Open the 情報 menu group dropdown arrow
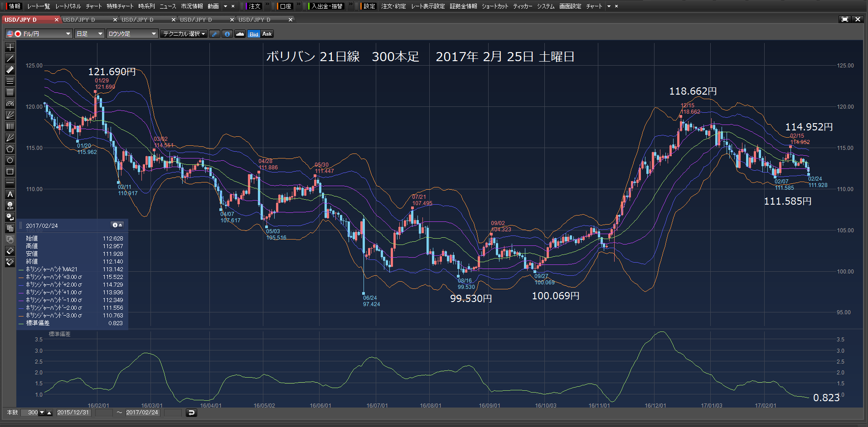This screenshot has width=868, height=427. (225, 6)
